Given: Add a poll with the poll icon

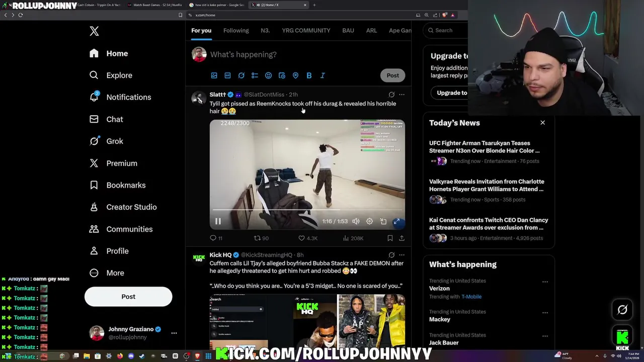Looking at the screenshot, I should 255,75.
